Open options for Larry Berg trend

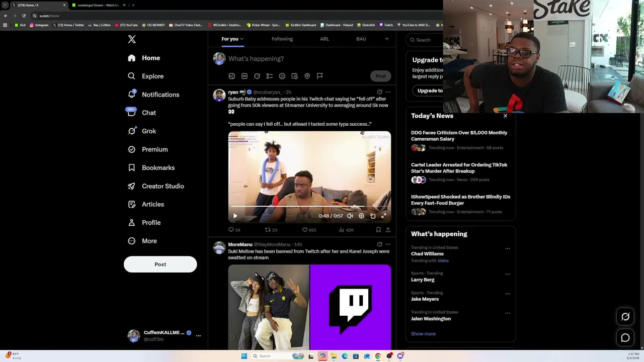(x=507, y=274)
